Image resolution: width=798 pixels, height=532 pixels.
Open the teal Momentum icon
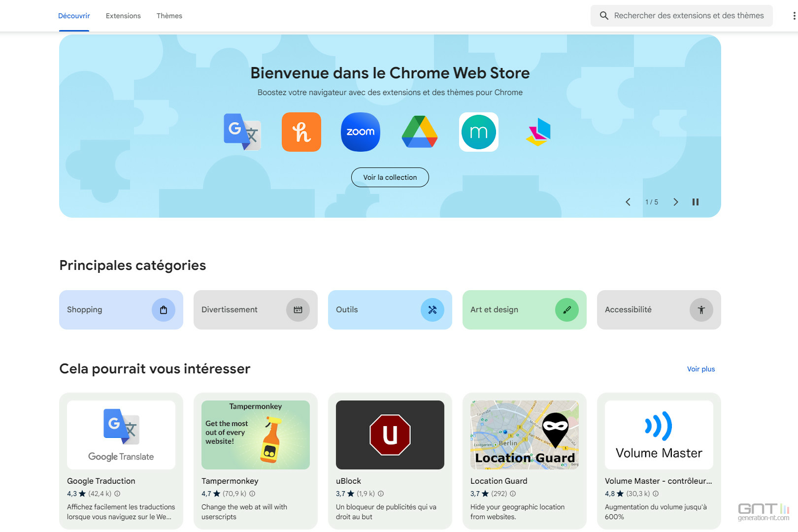pos(479,132)
